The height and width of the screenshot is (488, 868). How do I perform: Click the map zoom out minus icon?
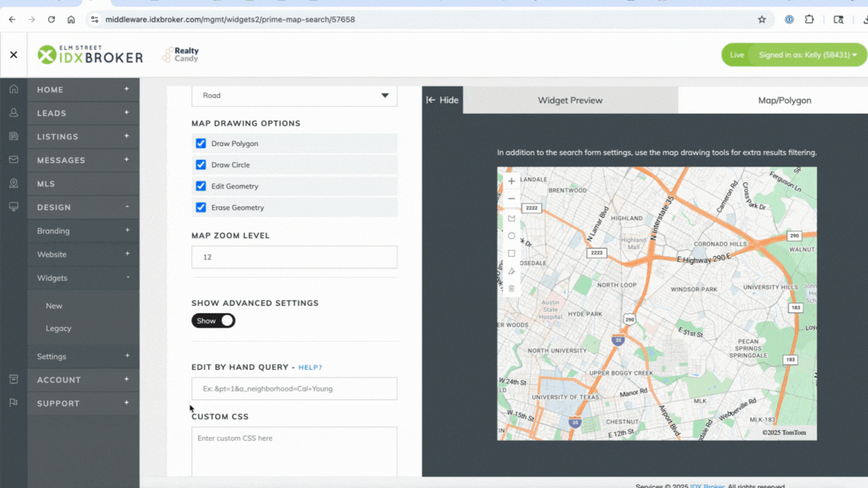tap(512, 199)
